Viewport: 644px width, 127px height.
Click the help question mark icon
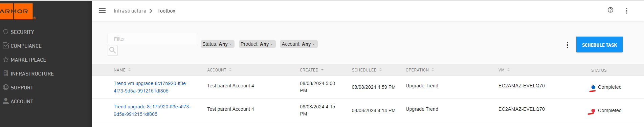610,10
